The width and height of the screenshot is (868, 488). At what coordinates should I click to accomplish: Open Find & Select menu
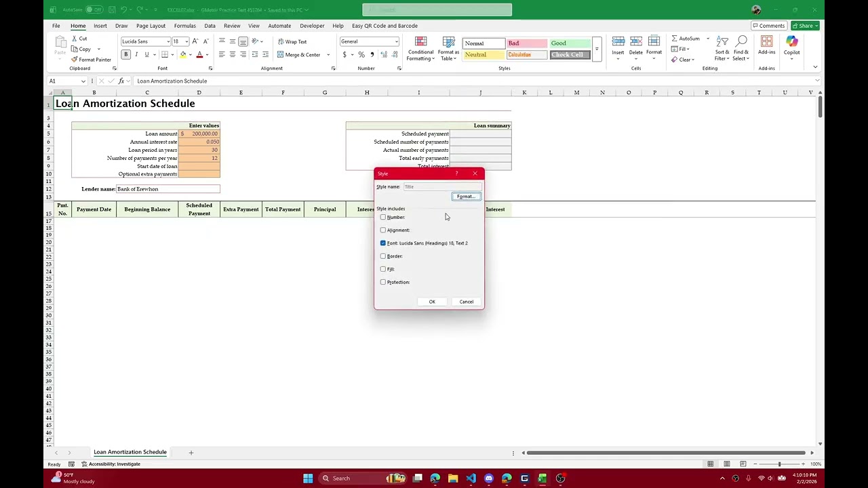point(741,49)
